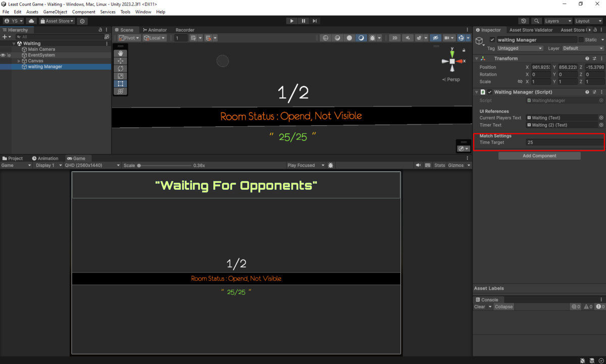This screenshot has height=364, width=606.
Task: Select the Hand tool in the Scene toolbar
Action: (x=120, y=53)
